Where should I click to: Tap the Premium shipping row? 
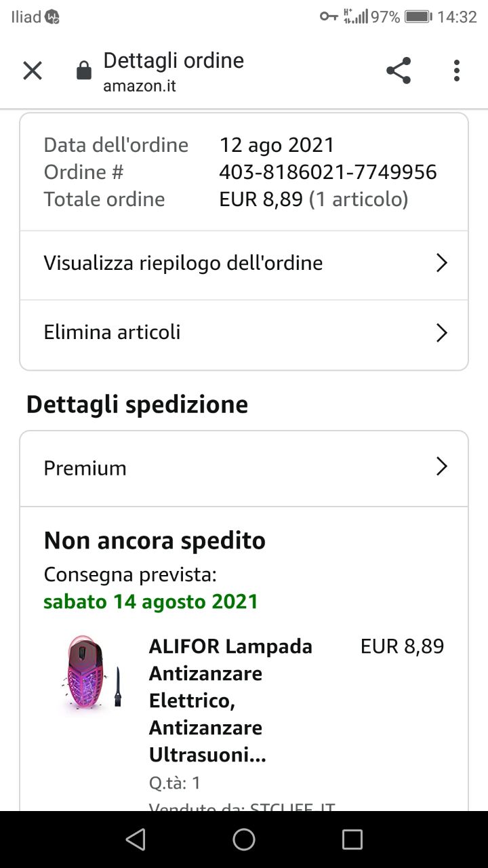(85, 468)
